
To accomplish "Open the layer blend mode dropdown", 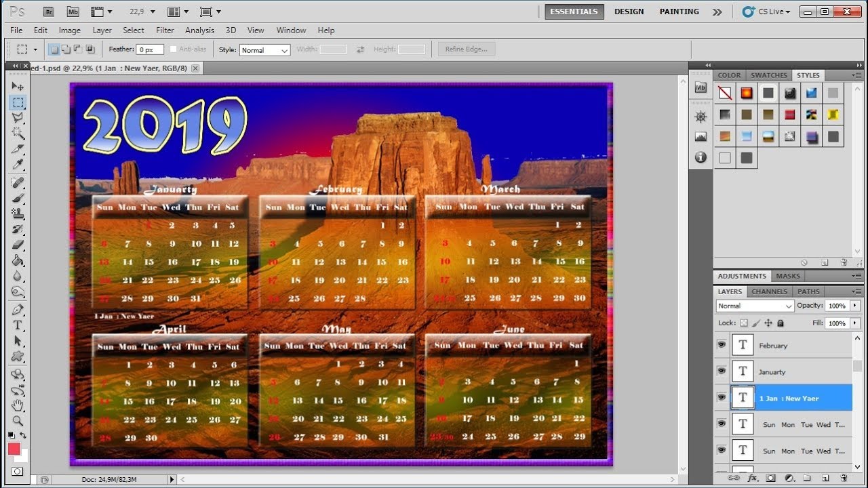I will click(x=755, y=306).
